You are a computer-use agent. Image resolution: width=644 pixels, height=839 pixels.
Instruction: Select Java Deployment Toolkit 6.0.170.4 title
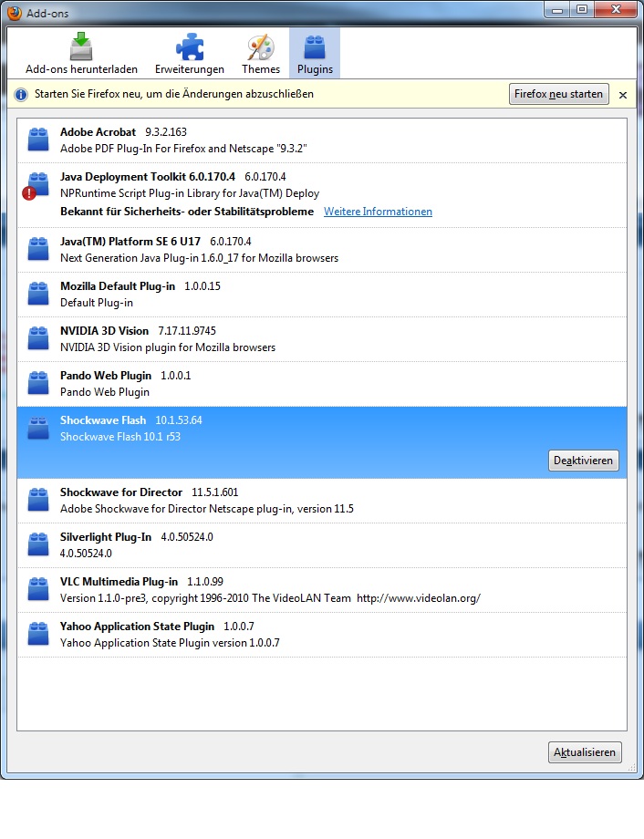coord(148,177)
